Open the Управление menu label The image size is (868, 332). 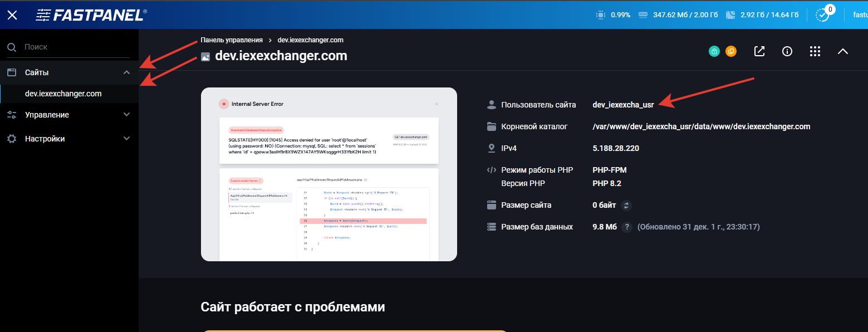[x=47, y=115]
